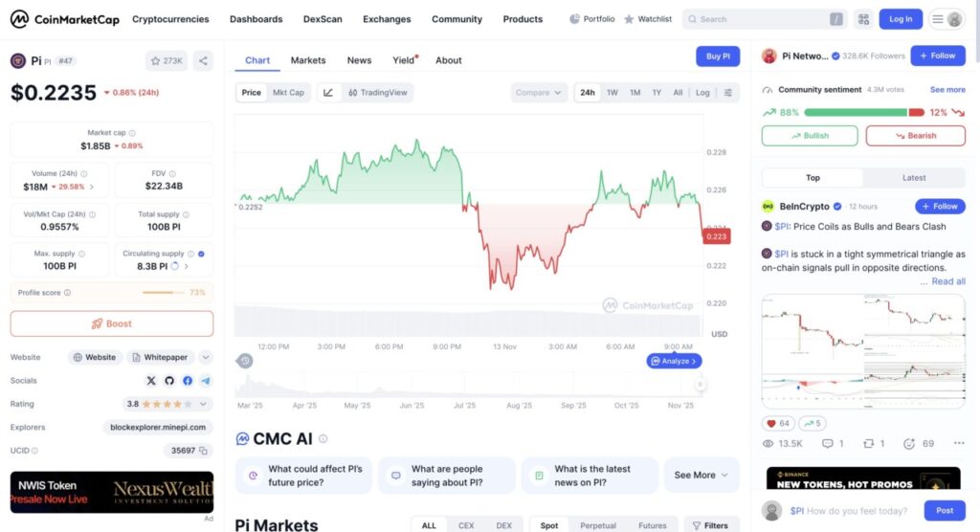The image size is (980, 532).
Task: Switch to the Markets tab
Action: [x=308, y=60]
